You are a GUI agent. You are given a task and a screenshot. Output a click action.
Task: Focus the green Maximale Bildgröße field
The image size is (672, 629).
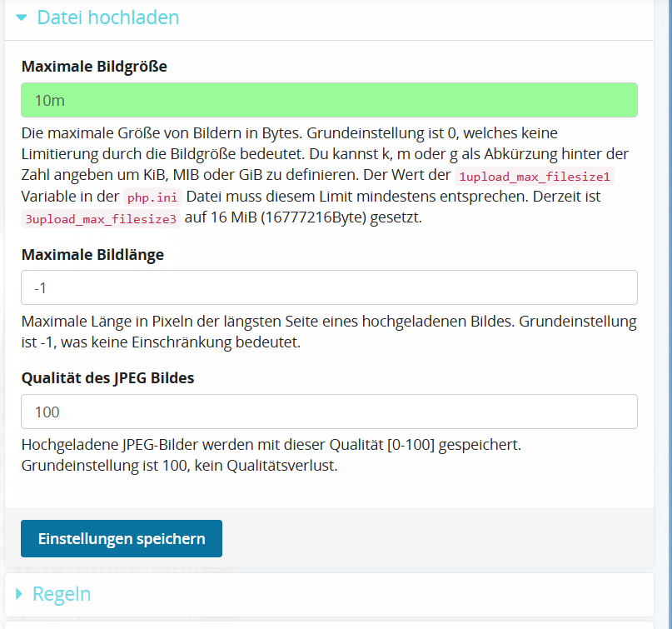pos(329,100)
